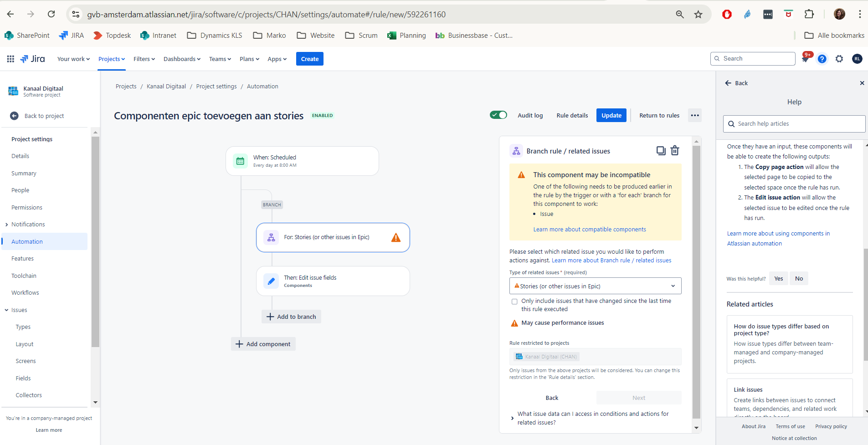The image size is (868, 445).
Task: Collapse the Issues settings group
Action: 7,310
